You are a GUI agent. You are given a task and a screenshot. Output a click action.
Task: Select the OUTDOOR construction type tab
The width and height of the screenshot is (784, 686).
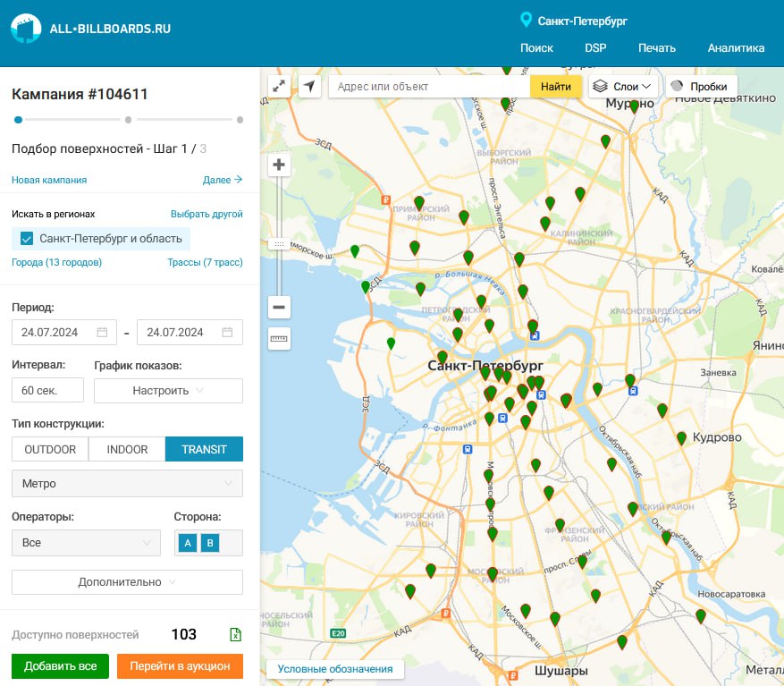50,449
